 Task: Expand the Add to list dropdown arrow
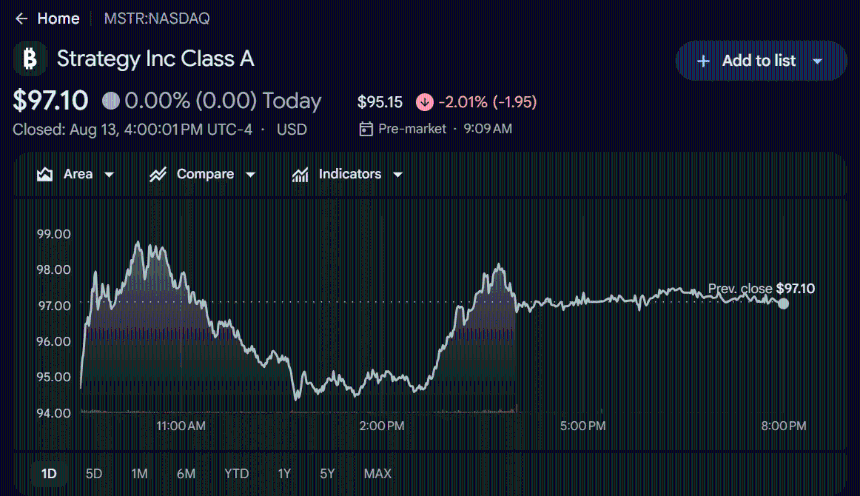coord(817,61)
